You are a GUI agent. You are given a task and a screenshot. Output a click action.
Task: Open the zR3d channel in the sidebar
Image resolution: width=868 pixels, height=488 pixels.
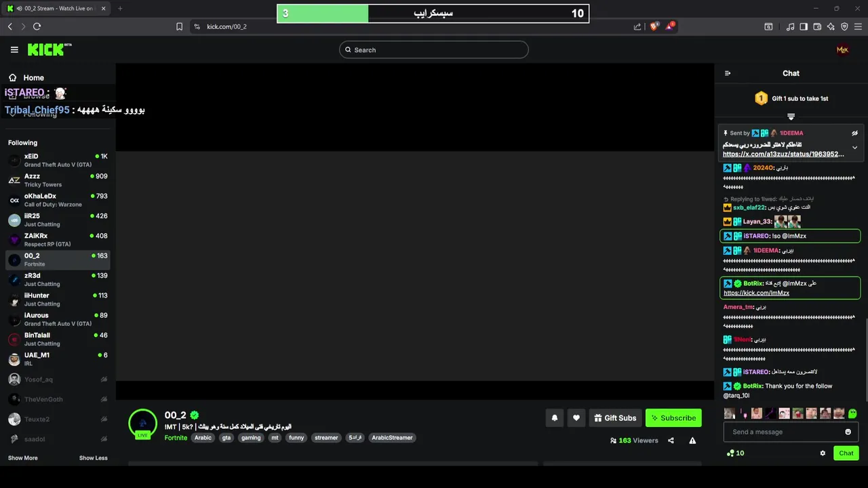(x=58, y=279)
